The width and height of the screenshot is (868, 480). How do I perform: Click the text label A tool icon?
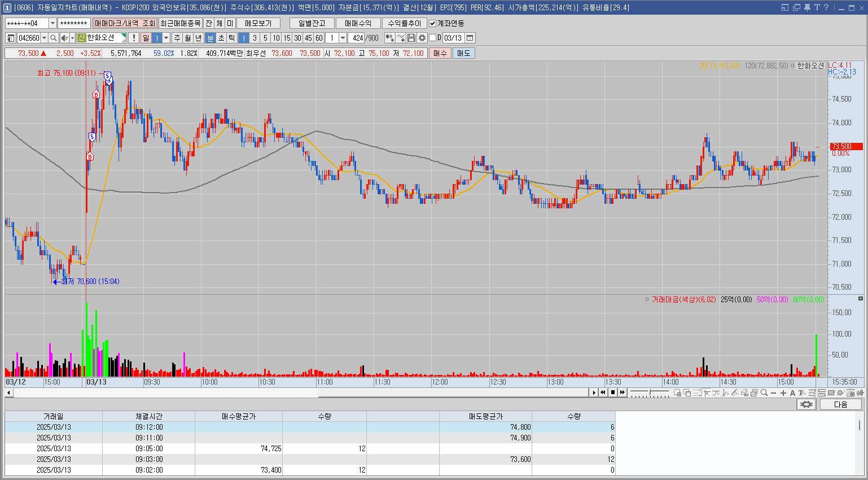point(792,393)
